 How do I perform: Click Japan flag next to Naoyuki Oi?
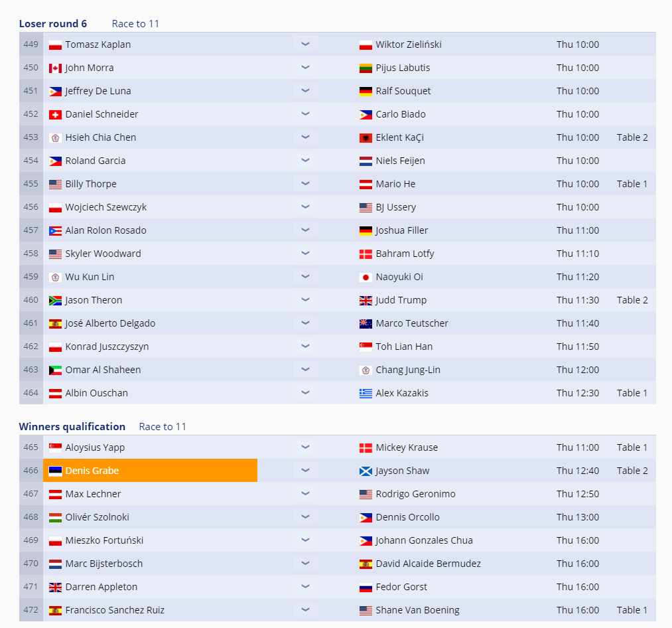point(366,277)
